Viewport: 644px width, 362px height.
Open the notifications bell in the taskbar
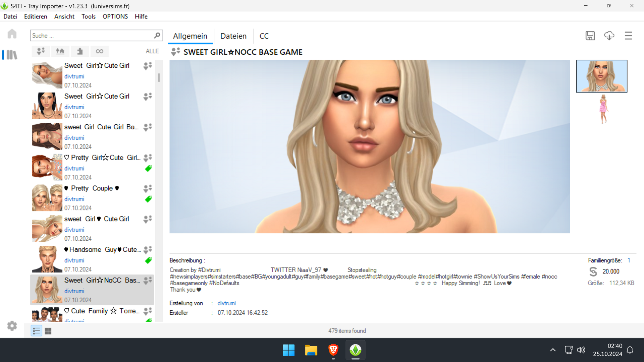click(630, 350)
